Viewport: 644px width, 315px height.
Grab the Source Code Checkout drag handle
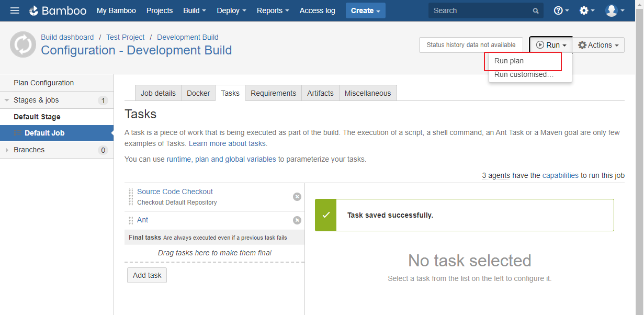click(131, 197)
